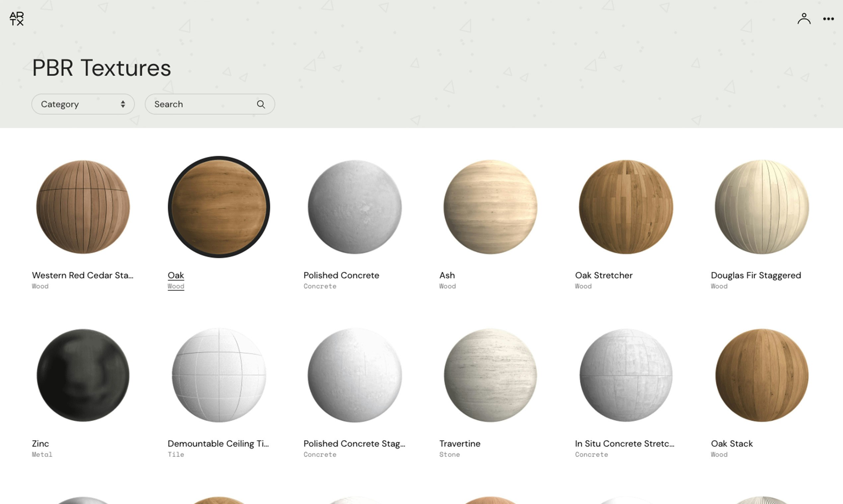Select the Ash texture sphere

point(490,207)
